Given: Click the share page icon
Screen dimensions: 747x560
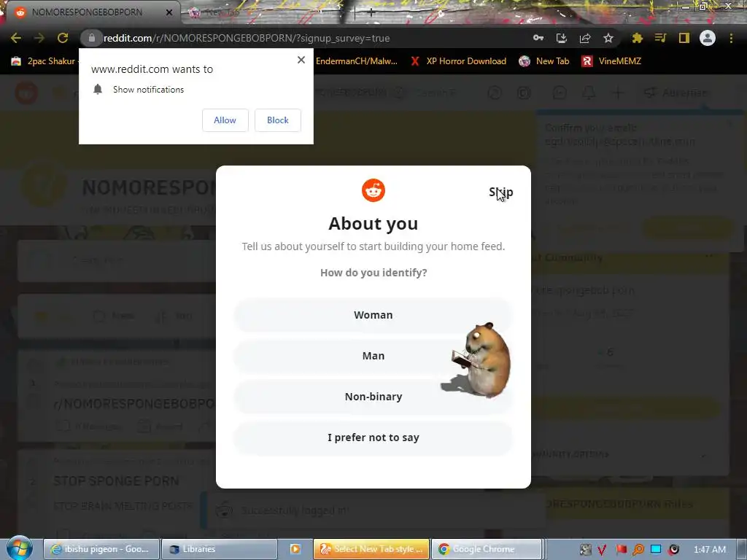Looking at the screenshot, I should 585,38.
